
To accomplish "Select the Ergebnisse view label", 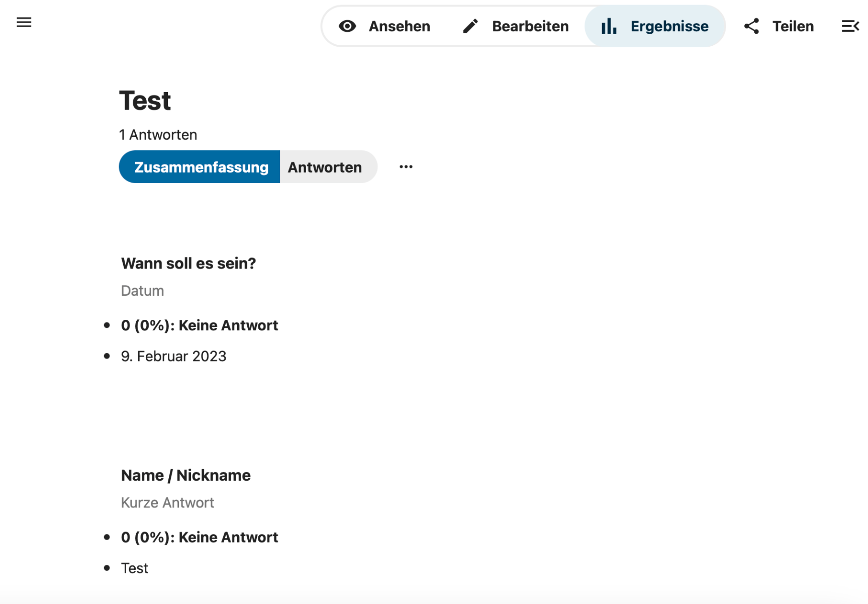I will [x=669, y=26].
